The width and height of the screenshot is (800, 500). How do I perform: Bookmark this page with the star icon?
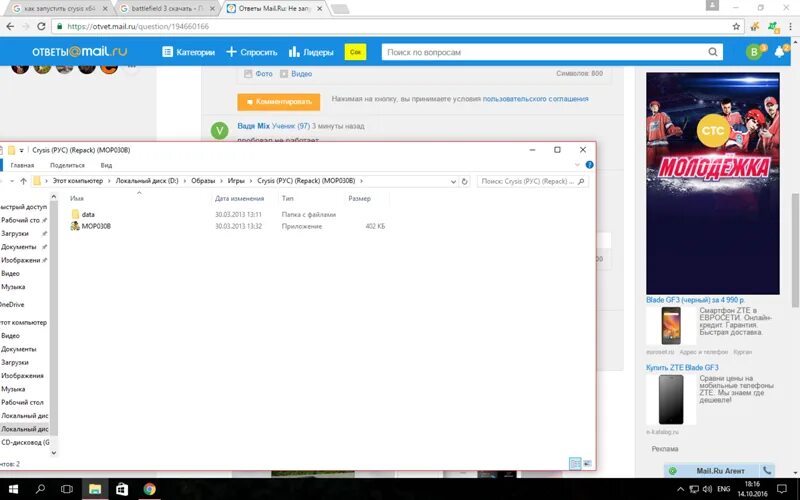(x=736, y=26)
